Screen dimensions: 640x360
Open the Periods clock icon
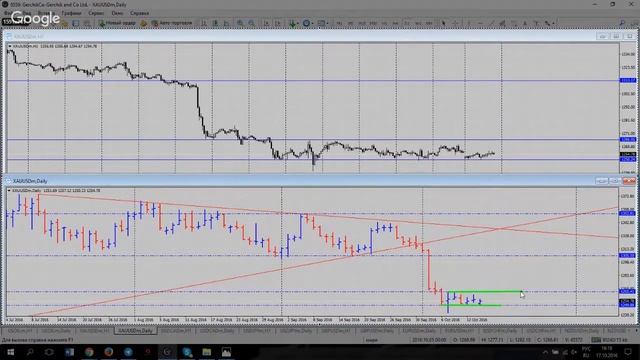click(x=306, y=23)
